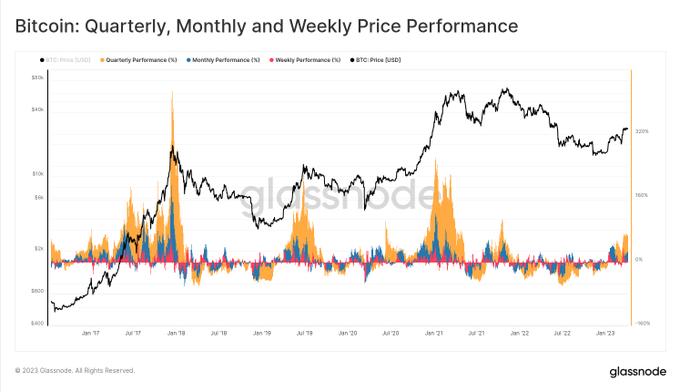
Task: Toggle the Weekly Performance (%) legend item
Action: click(x=305, y=60)
